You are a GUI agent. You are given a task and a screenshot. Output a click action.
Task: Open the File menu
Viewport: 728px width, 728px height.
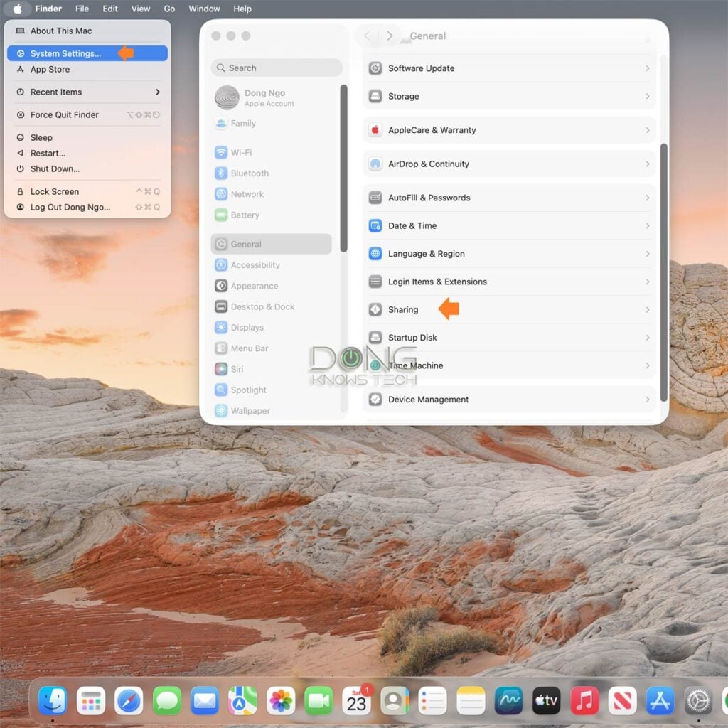[82, 9]
